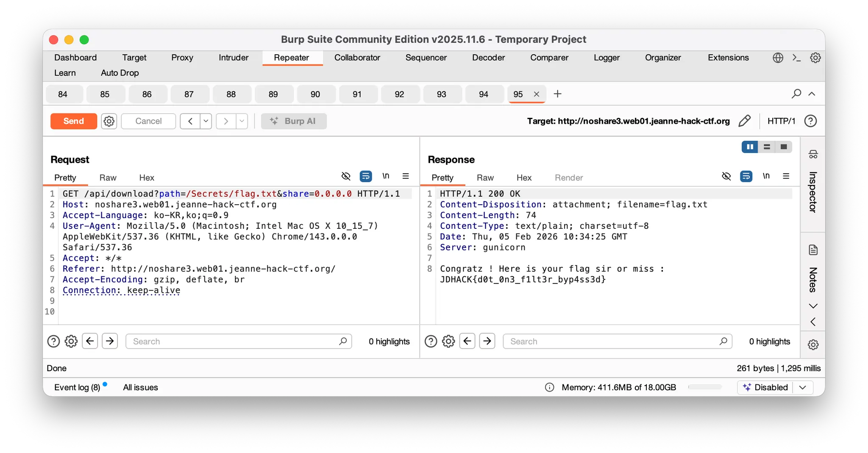
Task: Open Request search help icon
Action: click(x=53, y=341)
